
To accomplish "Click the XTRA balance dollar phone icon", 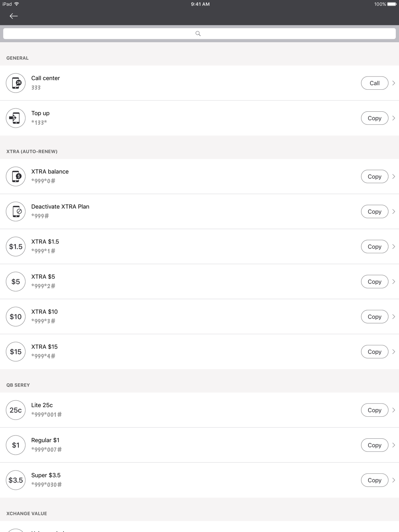I will 16,176.
